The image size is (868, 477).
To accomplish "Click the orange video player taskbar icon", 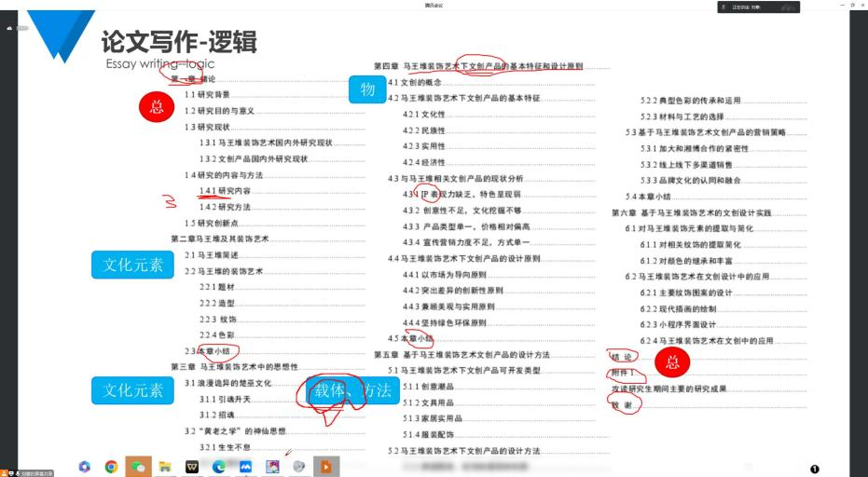I will click(327, 466).
